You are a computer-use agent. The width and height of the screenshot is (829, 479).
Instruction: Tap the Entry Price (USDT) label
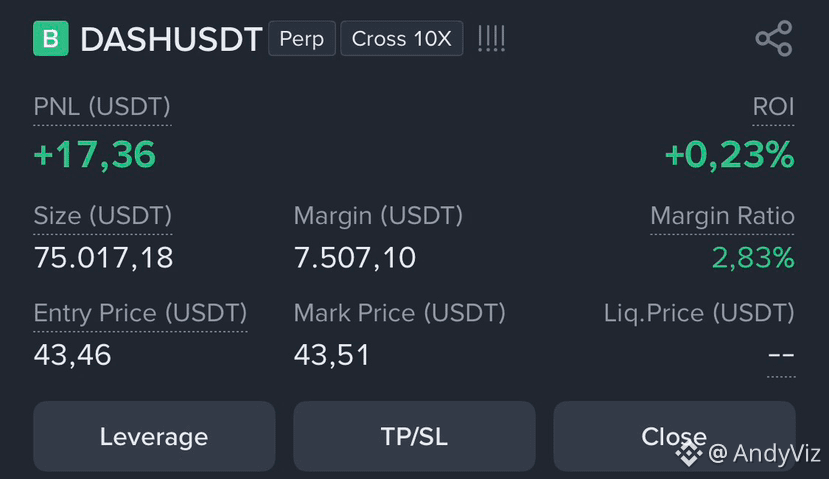tap(140, 314)
